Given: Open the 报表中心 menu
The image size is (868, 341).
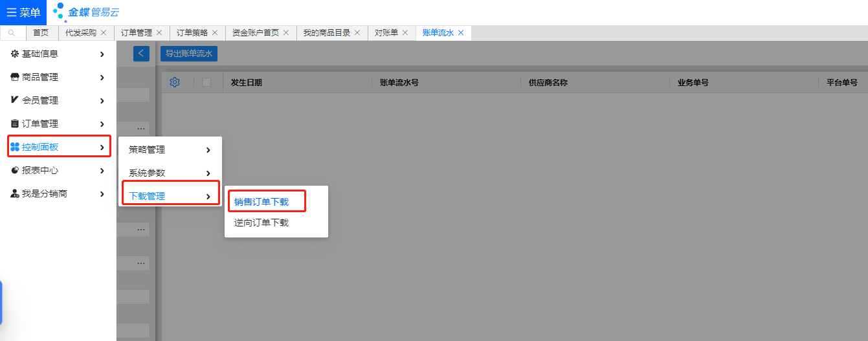Looking at the screenshot, I should 57,170.
